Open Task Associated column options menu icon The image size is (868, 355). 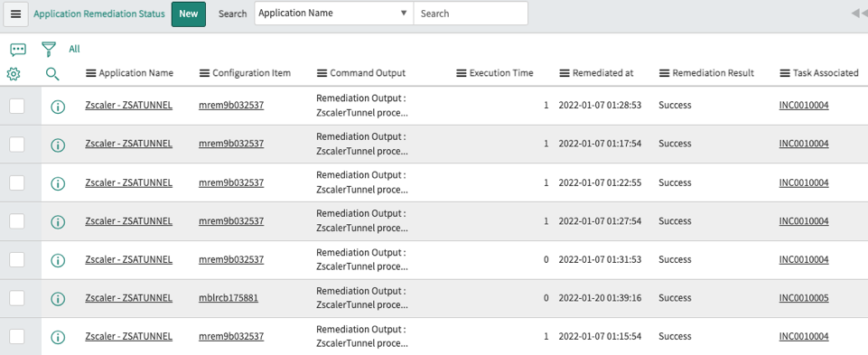point(784,73)
